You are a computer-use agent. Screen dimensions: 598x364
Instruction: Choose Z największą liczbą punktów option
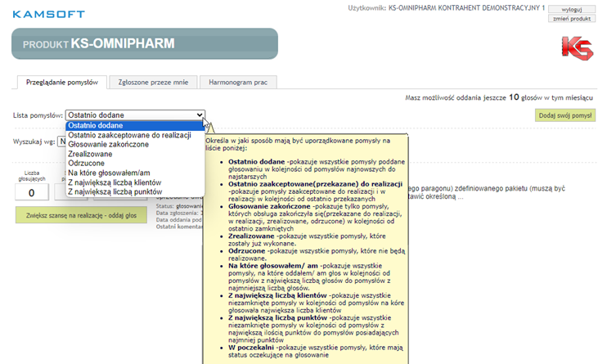pyautogui.click(x=135, y=191)
